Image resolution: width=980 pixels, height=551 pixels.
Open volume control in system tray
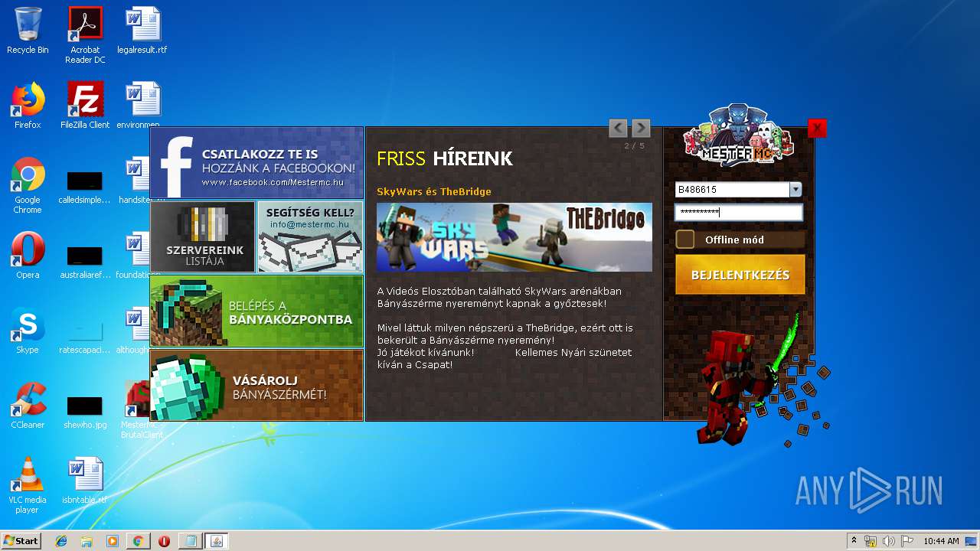(x=889, y=541)
